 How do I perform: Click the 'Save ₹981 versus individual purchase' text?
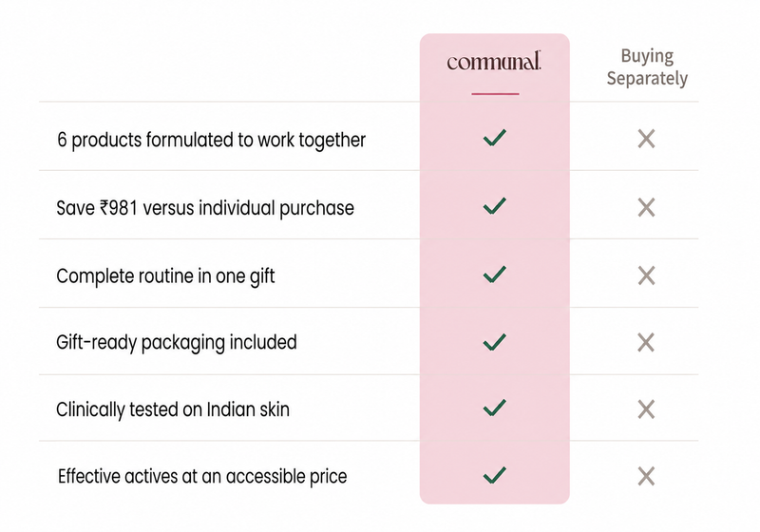205,208
